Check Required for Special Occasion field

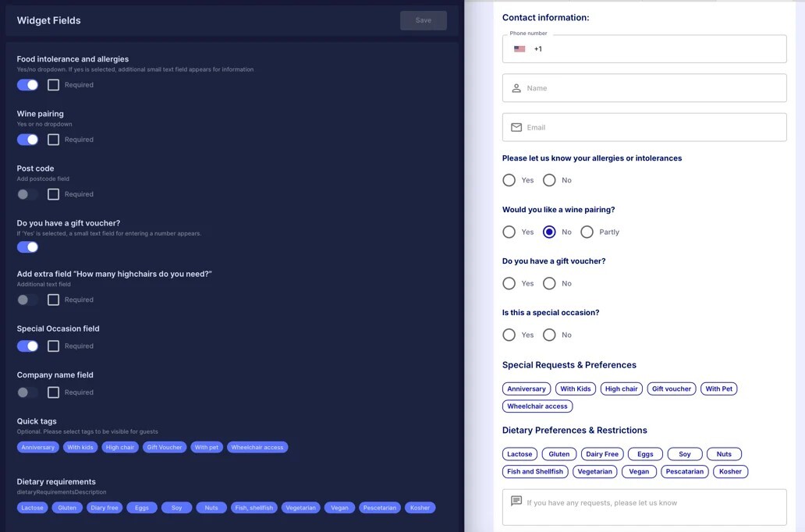[x=52, y=346]
